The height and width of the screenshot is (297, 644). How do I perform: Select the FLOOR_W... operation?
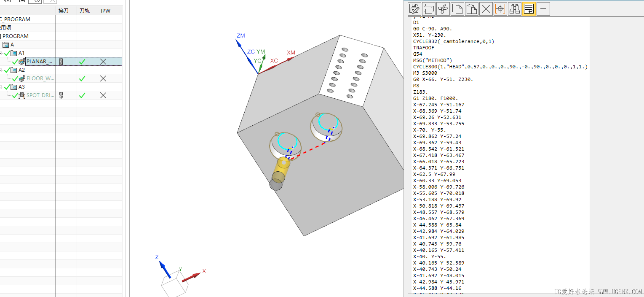(40, 78)
